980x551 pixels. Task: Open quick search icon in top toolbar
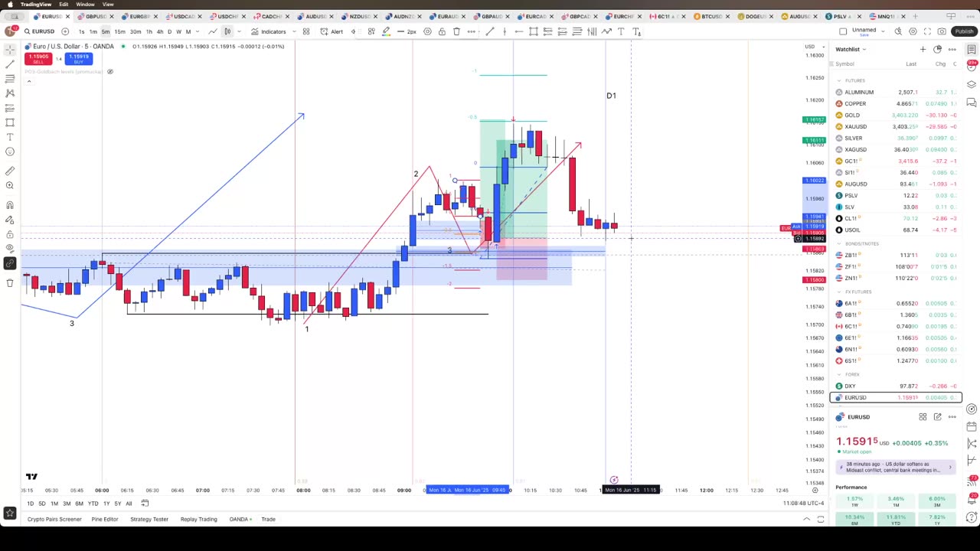pos(898,31)
